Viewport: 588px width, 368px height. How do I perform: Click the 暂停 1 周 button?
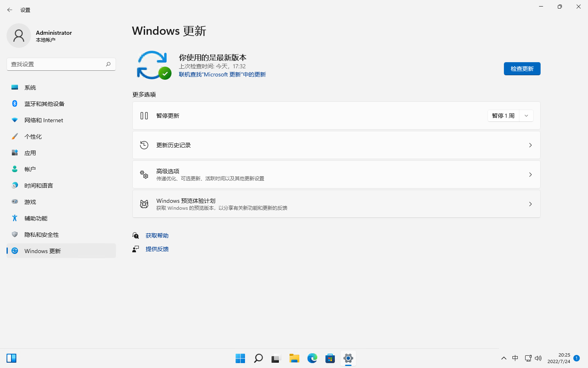tap(503, 116)
